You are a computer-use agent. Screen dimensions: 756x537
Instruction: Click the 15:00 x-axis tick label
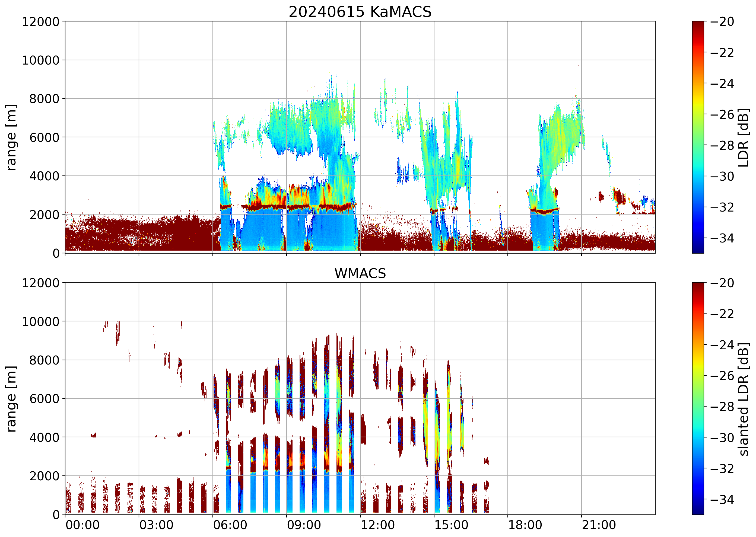tap(451, 525)
